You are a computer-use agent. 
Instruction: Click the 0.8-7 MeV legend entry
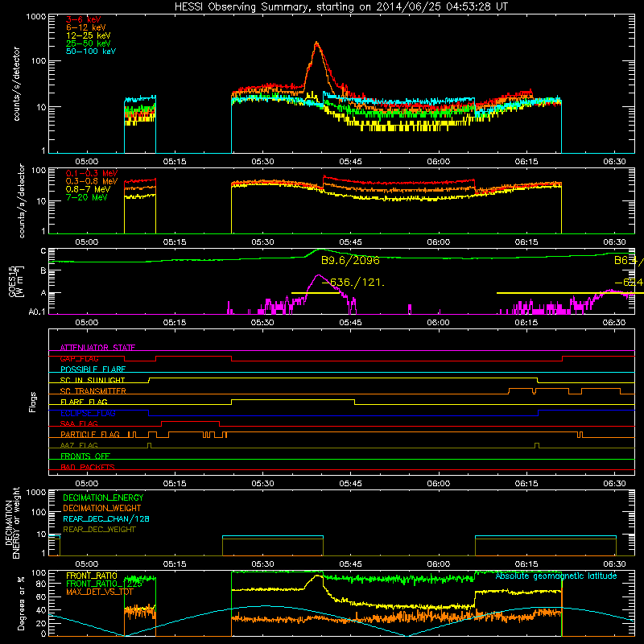[x=88, y=189]
